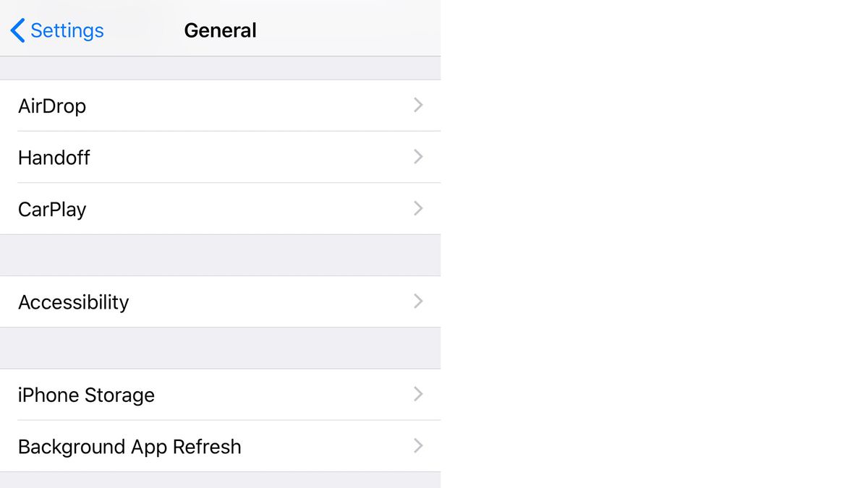868x488 pixels.
Task: Select the Handoff label text
Action: (54, 158)
